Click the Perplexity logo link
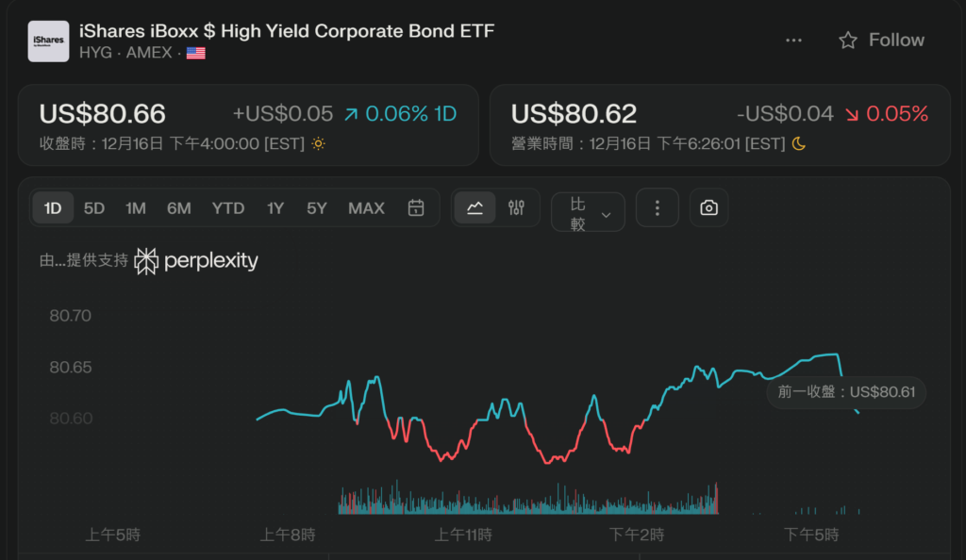The height and width of the screenshot is (560, 966). [x=196, y=261]
